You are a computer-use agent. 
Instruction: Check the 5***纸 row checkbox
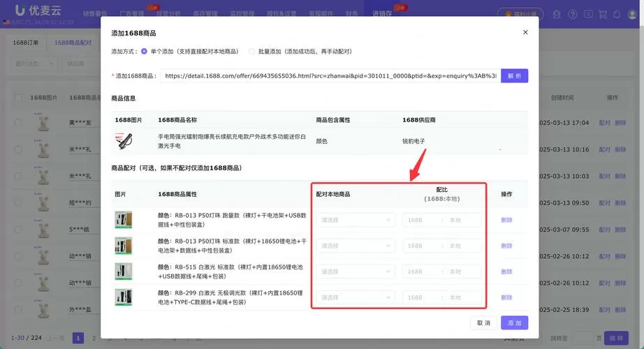pos(18,229)
